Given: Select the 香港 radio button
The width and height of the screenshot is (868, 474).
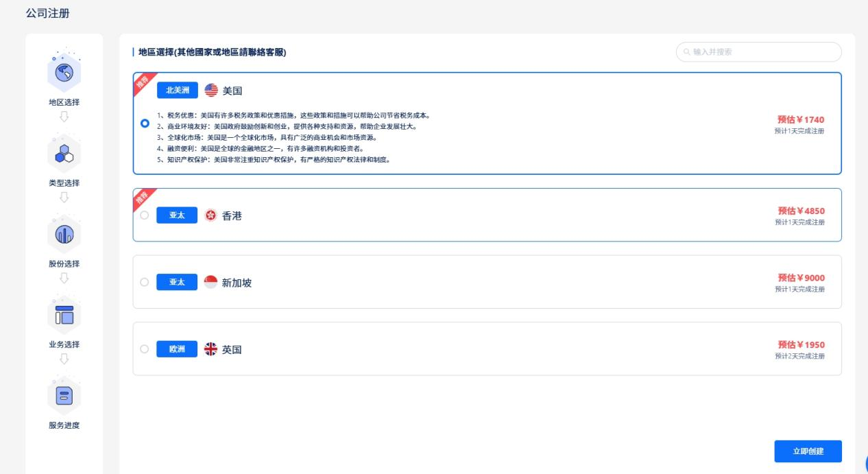Looking at the screenshot, I should (144, 215).
